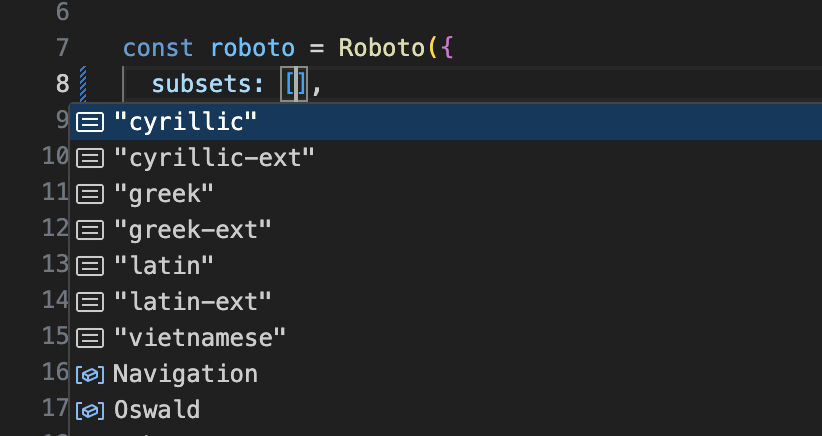Select the Navigation variable suggestion
The image size is (822, 436).
(446, 374)
